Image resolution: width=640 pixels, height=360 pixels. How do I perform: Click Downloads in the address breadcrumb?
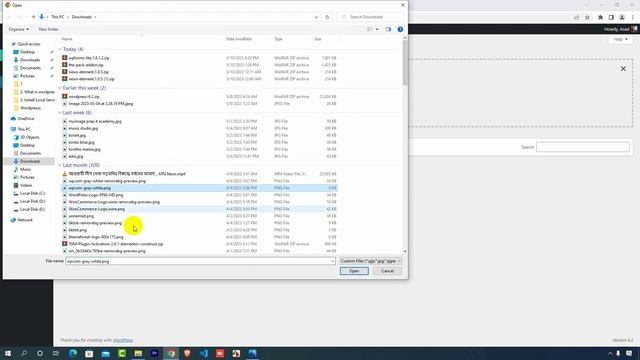(82, 17)
